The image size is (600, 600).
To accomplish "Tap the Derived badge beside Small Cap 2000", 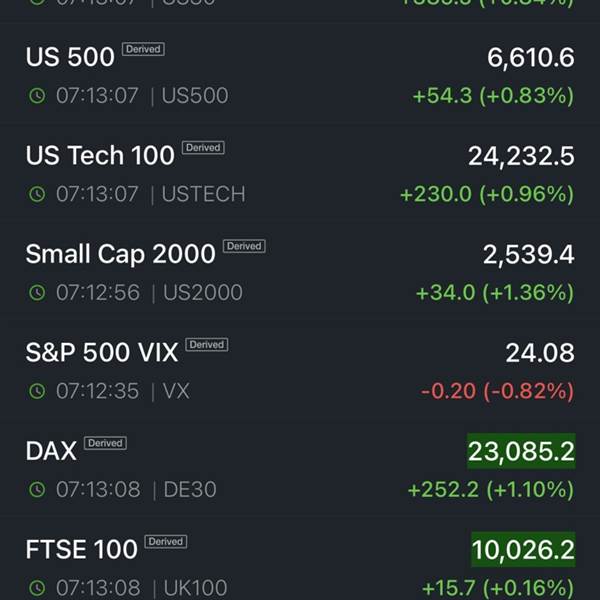I will [244, 246].
